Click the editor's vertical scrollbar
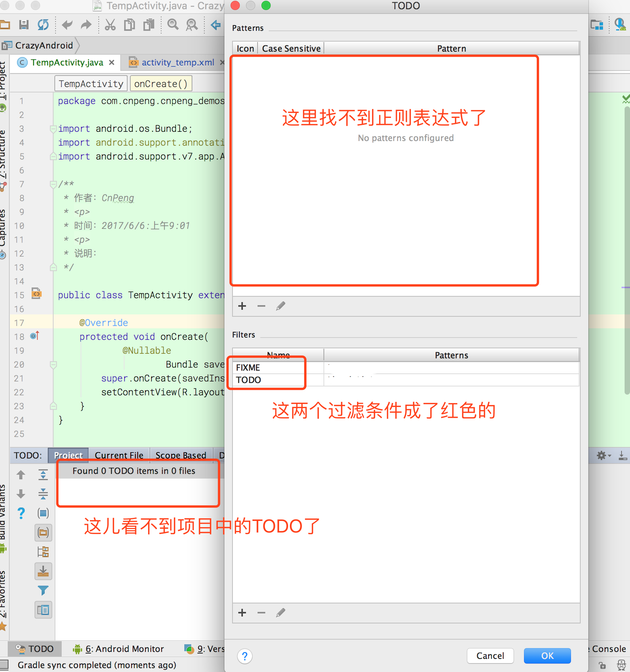Screen dimensions: 630x672 627,250
